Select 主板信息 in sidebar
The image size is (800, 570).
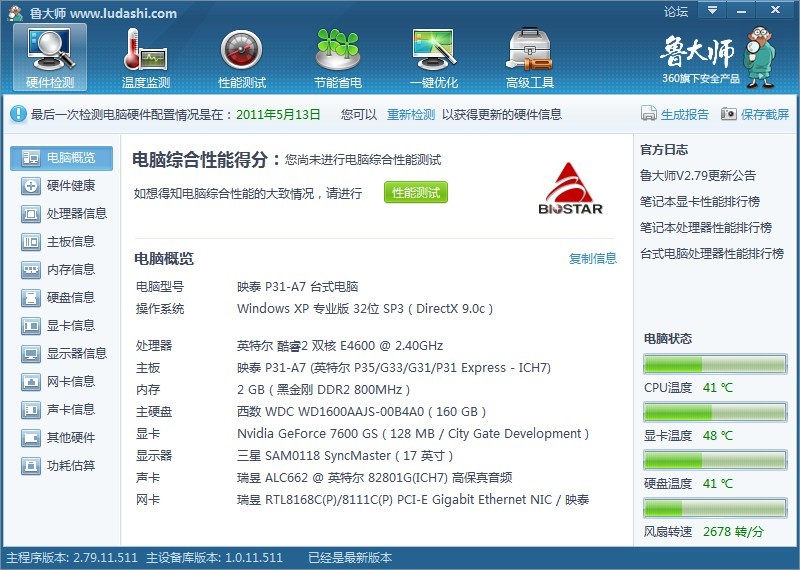pyautogui.click(x=61, y=242)
